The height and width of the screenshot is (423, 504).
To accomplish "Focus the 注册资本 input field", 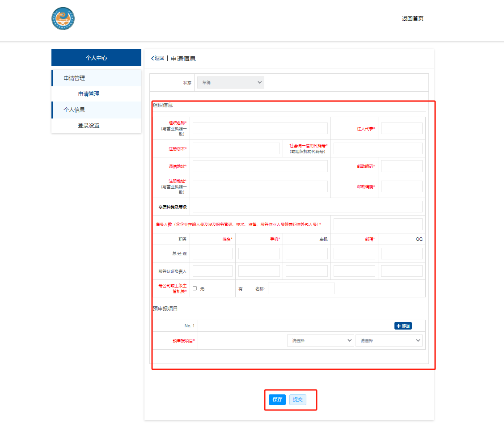I will pyautogui.click(x=236, y=148).
